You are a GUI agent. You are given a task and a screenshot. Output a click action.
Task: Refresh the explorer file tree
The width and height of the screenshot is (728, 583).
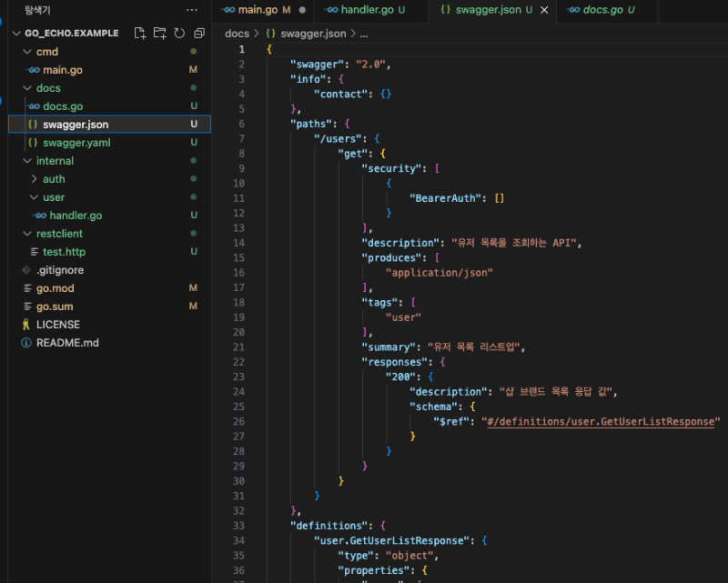[x=179, y=33]
